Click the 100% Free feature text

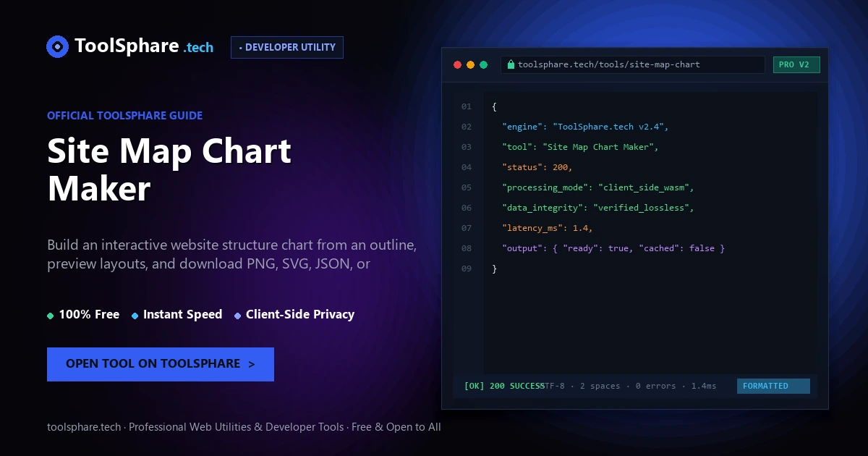click(89, 314)
